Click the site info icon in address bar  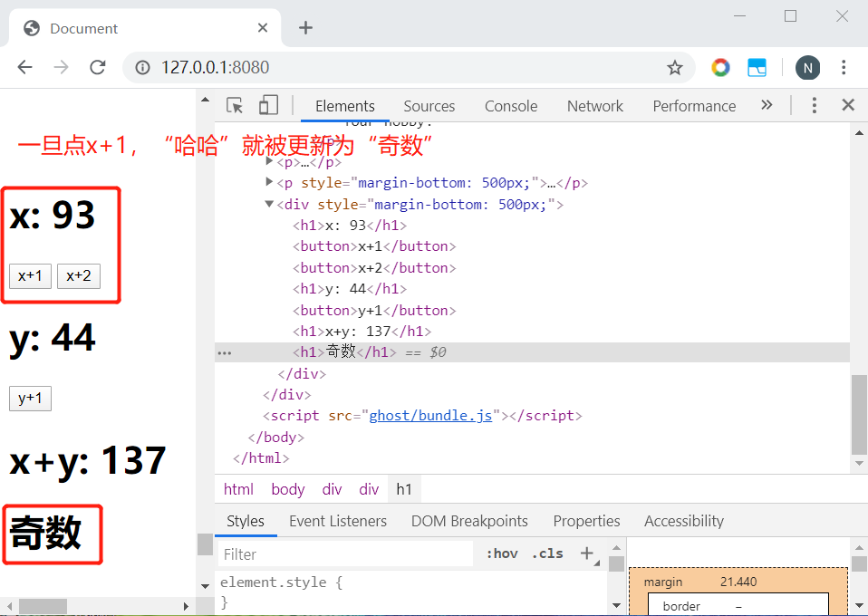pos(143,68)
